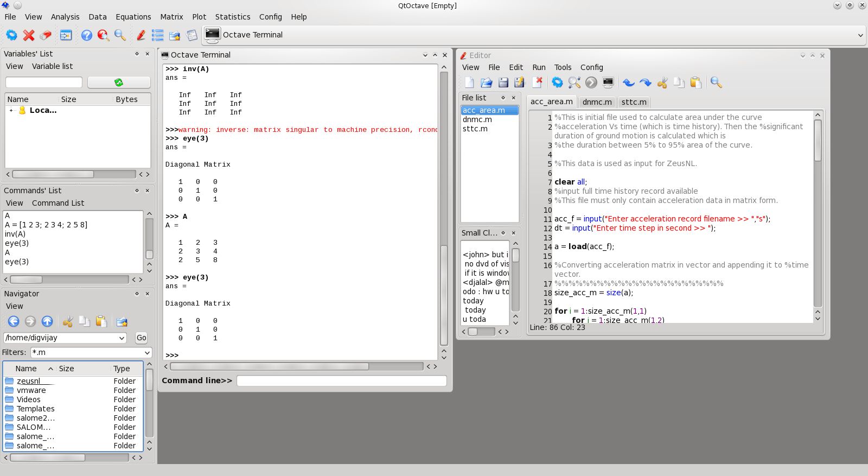
Task: Select sttc.m in the File list
Action: [475, 129]
